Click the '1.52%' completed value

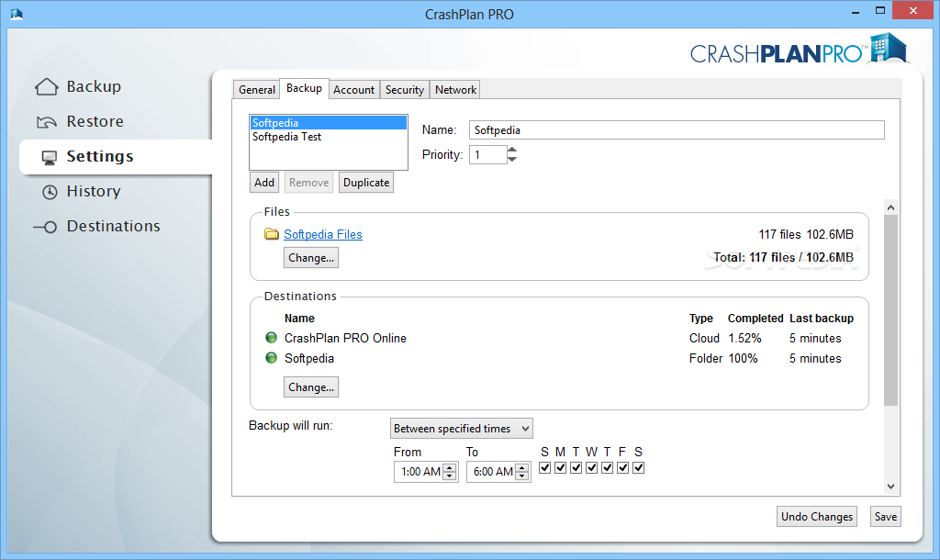744,338
